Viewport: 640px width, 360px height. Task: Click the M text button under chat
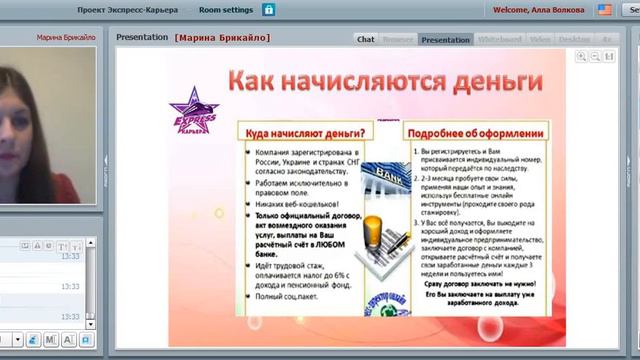[x=51, y=340]
